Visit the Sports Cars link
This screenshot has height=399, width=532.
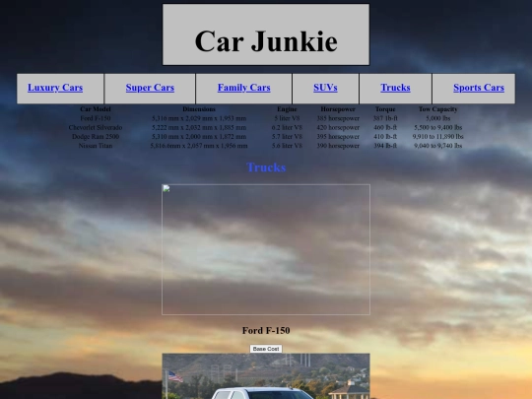tap(479, 88)
